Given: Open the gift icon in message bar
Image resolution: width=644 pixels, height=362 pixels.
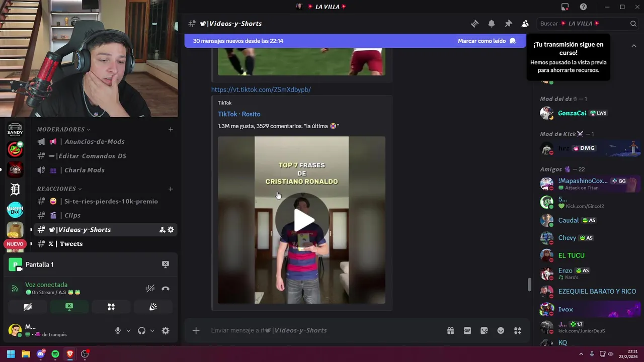Looking at the screenshot, I should point(450,330).
